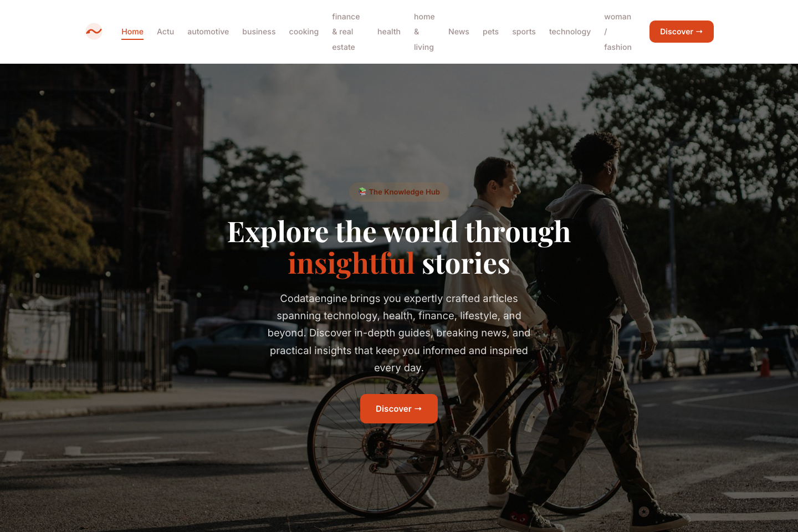The image size is (798, 532).
Task: Select the business nav item
Action: [259, 32]
